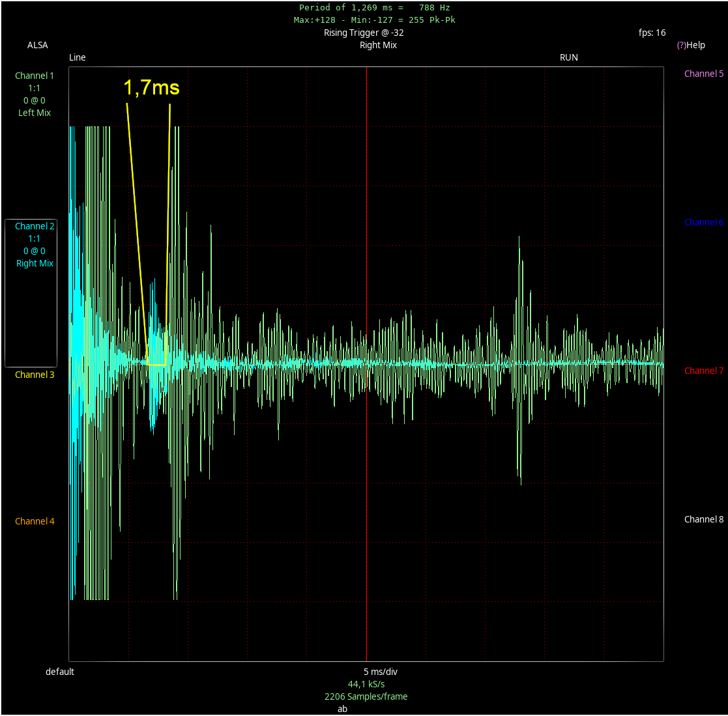Click the ALSA input label
Screen dimensions: 728x716
tap(37, 45)
